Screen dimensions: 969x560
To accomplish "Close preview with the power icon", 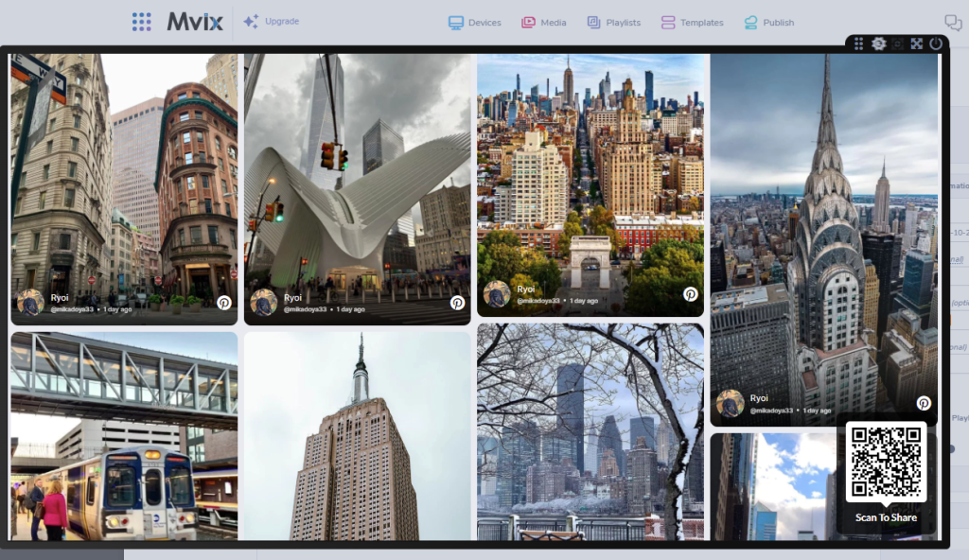I will click(936, 44).
